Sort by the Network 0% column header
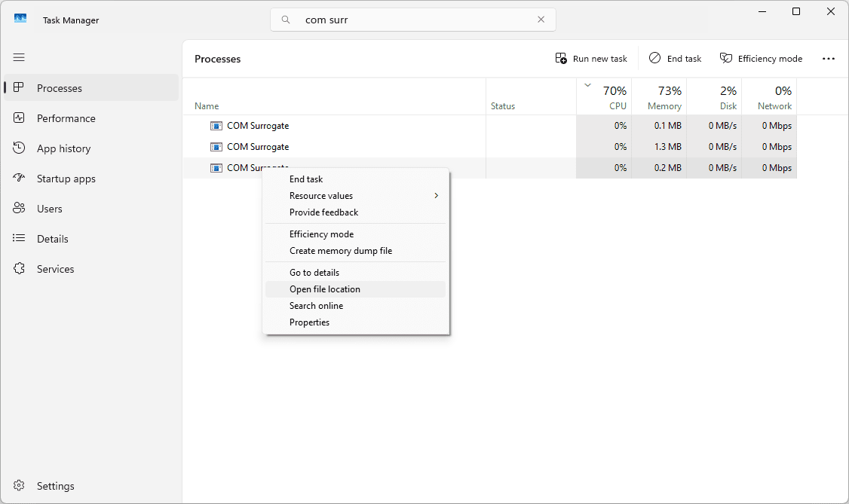The image size is (849, 504). point(769,96)
